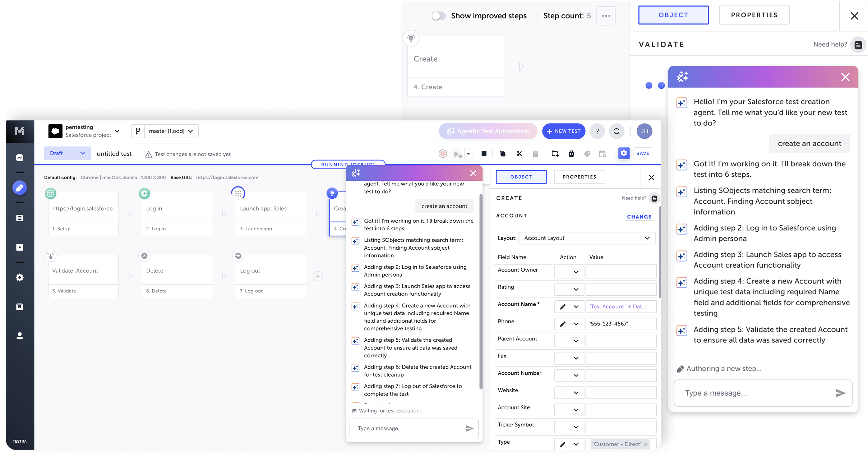Click the Waiting chat message input field
868x457 pixels.
[409, 428]
